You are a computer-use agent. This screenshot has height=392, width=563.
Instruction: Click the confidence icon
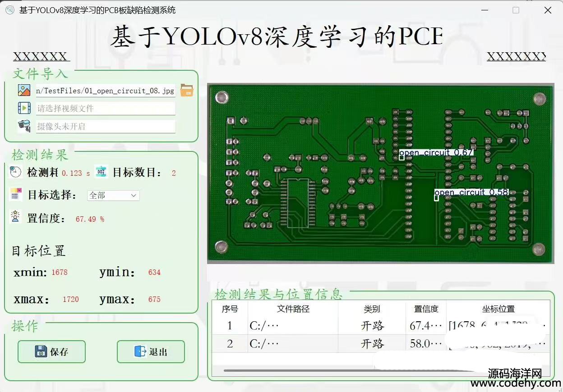coord(15,217)
